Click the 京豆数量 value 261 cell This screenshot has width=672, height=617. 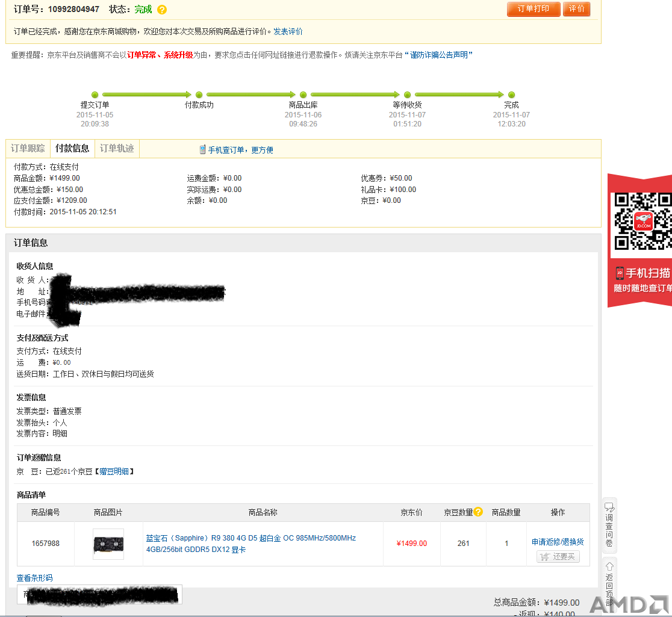pyautogui.click(x=463, y=544)
